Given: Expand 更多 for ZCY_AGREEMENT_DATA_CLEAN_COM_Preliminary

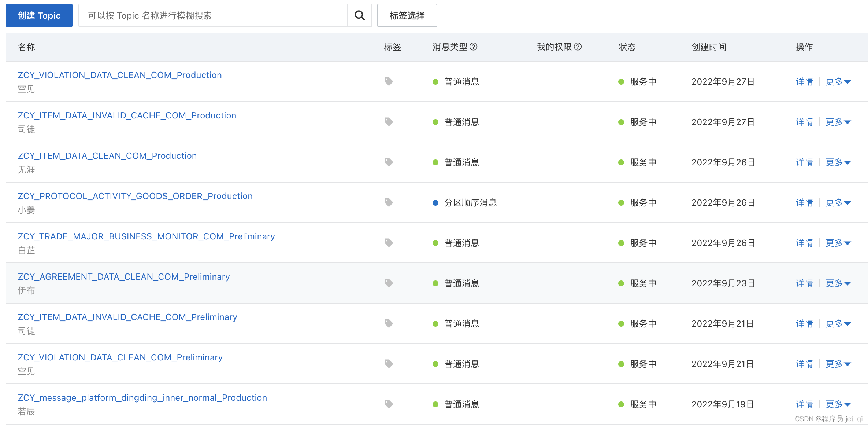Looking at the screenshot, I should pos(838,283).
